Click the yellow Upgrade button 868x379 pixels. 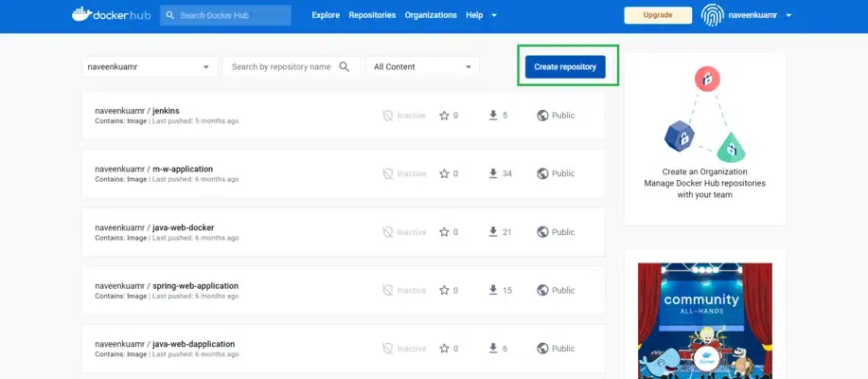click(657, 15)
